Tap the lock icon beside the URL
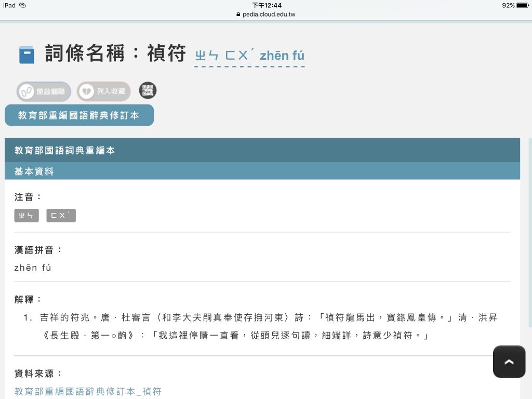The width and height of the screenshot is (532, 399). (x=238, y=15)
